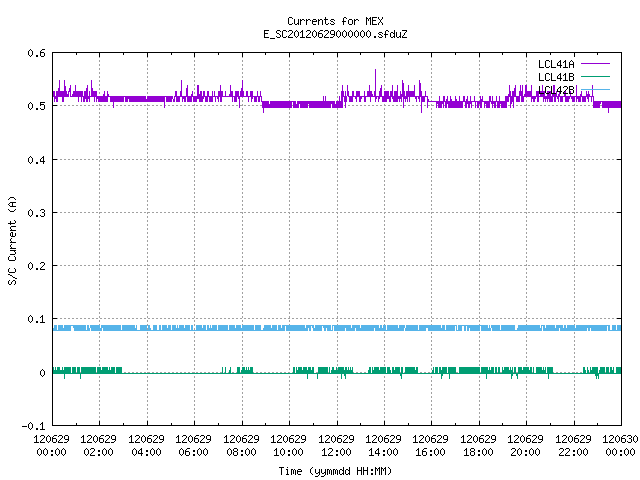This screenshot has width=640, height=480.
Task: Click the 0.4 y-axis tick value
Action: point(37,160)
